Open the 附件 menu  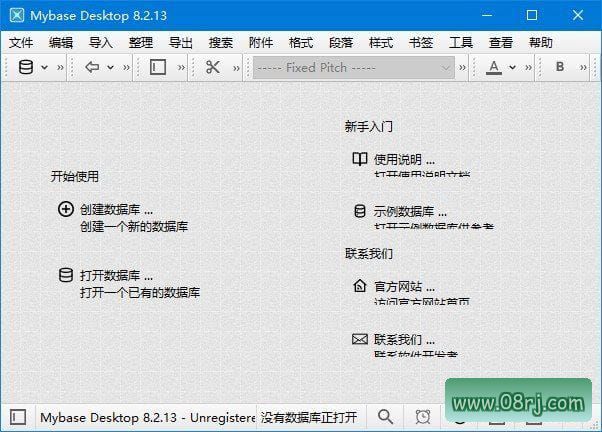tap(261, 42)
